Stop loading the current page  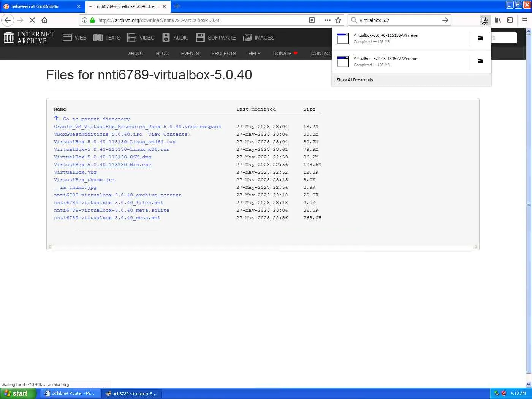[x=32, y=20]
